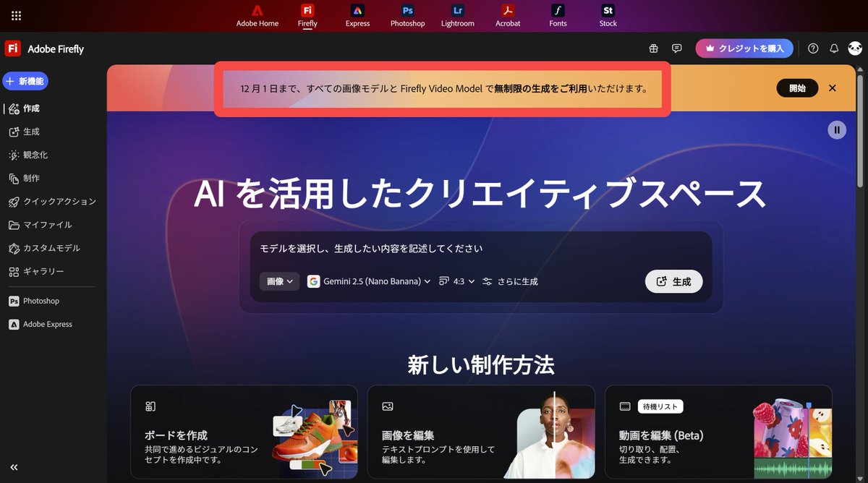Viewport: 868px width, 483px height.
Task: Focus the prompt text field
Action: (x=481, y=249)
